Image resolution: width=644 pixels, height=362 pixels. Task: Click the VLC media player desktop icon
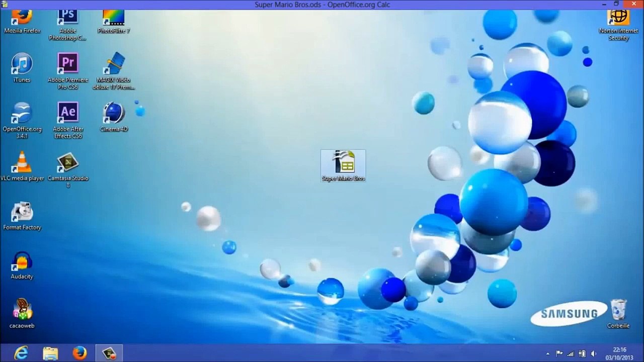pyautogui.click(x=22, y=166)
